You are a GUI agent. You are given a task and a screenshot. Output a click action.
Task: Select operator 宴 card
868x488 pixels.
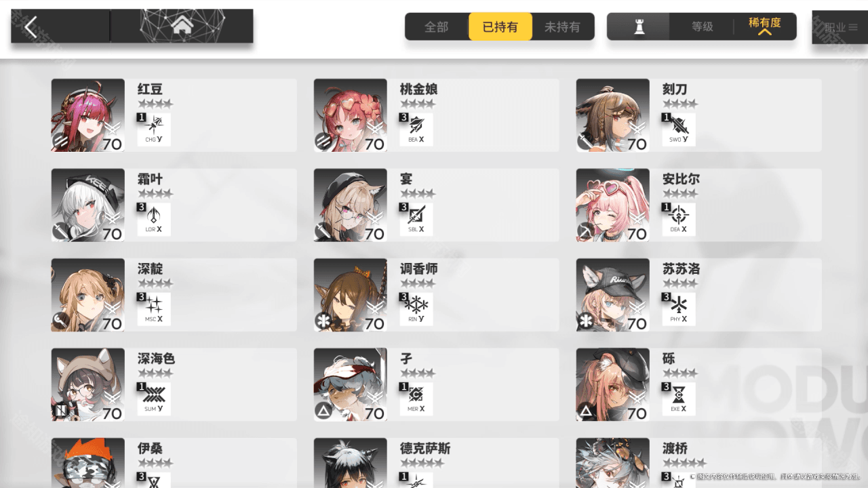tap(436, 205)
